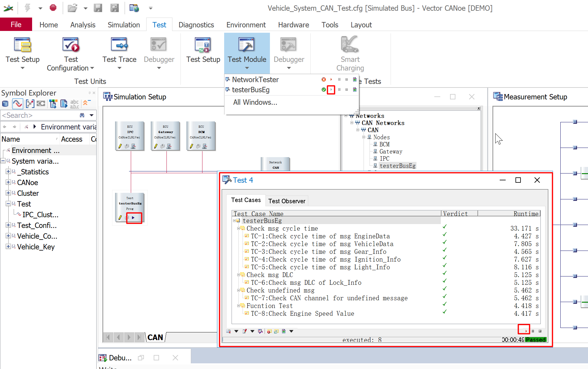This screenshot has width=588, height=369.
Task: Click start arrow at Test 4 window bottom
Action: [x=526, y=331]
